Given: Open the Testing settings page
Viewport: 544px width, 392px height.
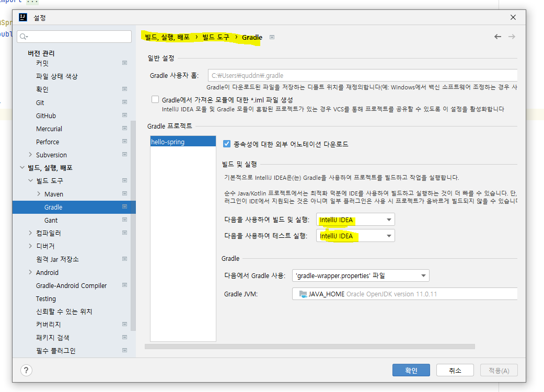Looking at the screenshot, I should pos(46,298).
